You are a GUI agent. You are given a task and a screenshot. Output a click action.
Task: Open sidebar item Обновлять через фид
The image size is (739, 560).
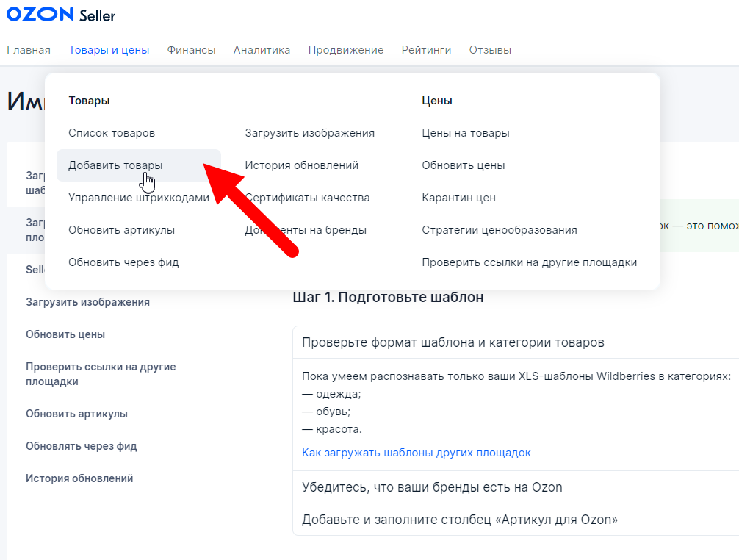[82, 446]
